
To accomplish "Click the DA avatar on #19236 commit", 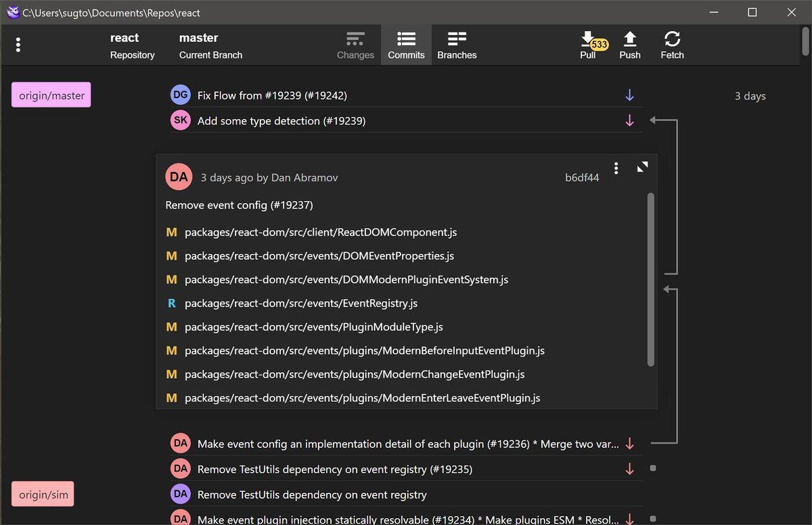I will coord(181,444).
